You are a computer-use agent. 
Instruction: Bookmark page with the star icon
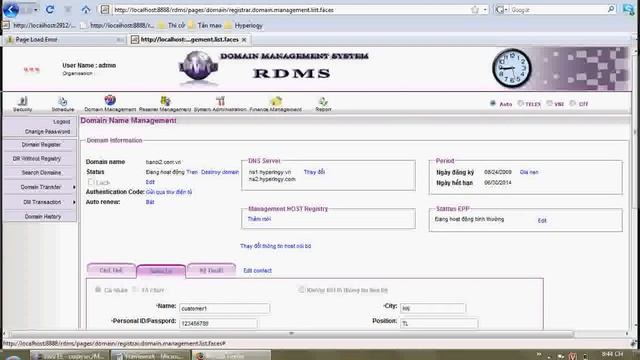click(474, 10)
